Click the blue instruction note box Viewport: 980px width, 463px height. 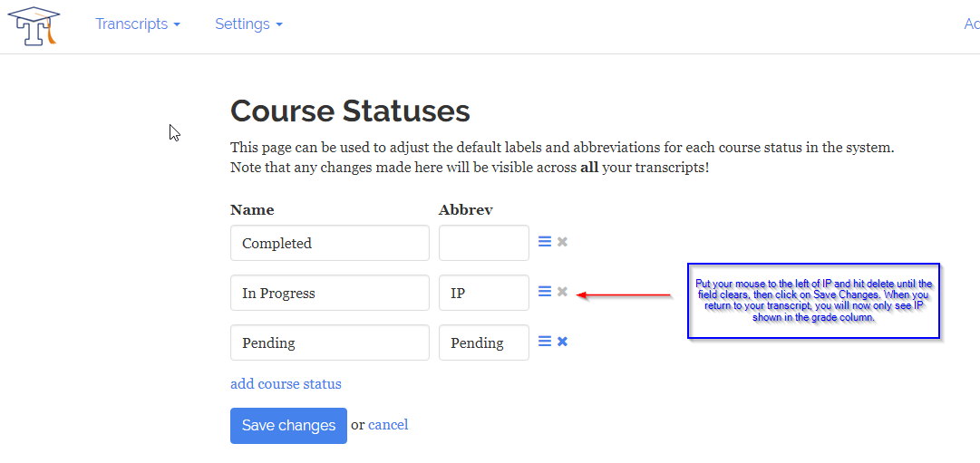coord(813,301)
